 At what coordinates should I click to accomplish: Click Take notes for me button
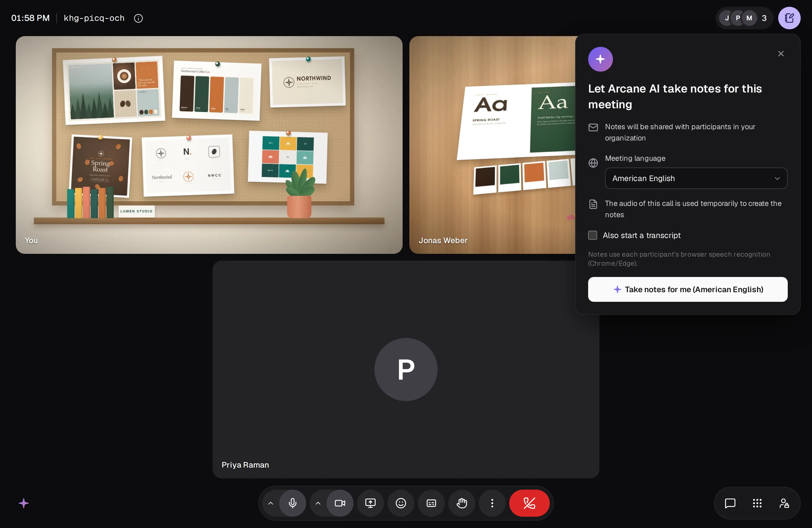pos(687,289)
